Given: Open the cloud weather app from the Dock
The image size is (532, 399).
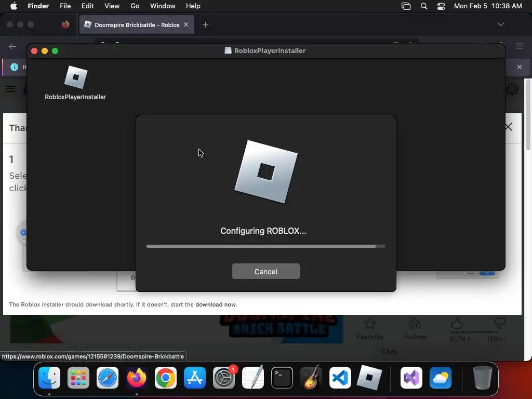Looking at the screenshot, I should point(441,378).
